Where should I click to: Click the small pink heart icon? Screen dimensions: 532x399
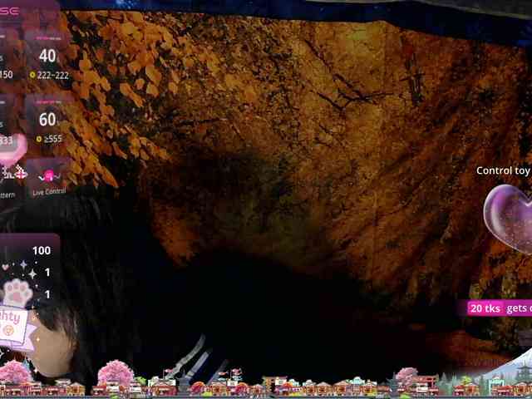click(7, 268)
